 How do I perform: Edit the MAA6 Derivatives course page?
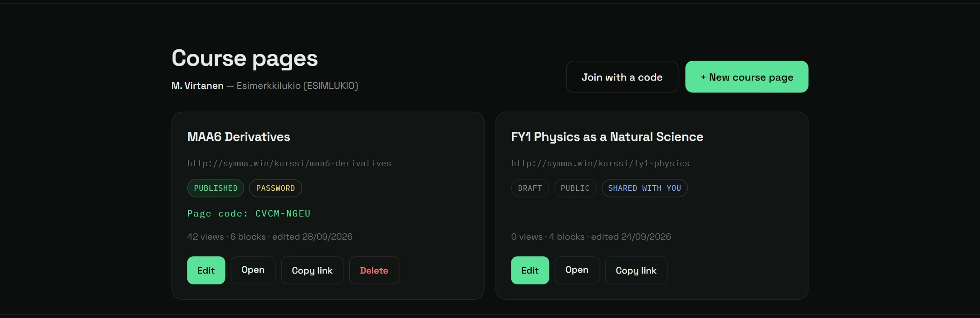[x=206, y=270]
